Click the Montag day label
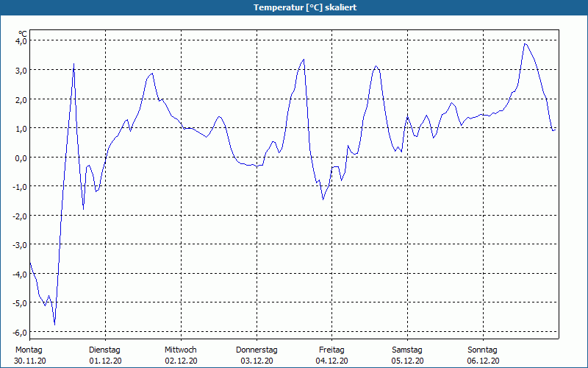Screen dimensions: 588x368 [x=29, y=350]
